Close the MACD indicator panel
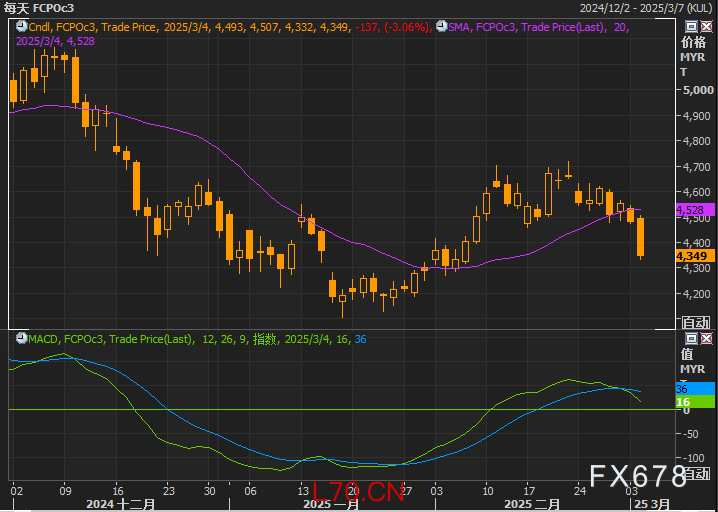This screenshot has height=512, width=718. [704, 338]
